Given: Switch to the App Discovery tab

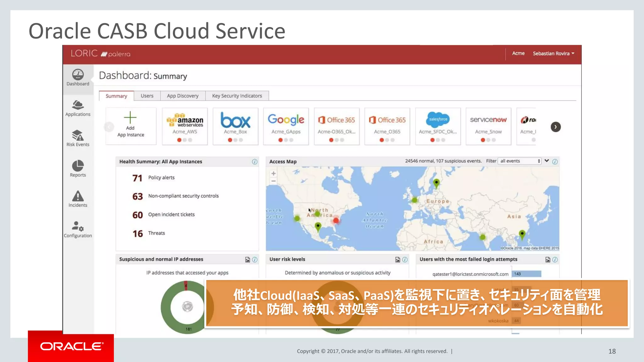Looking at the screenshot, I should (183, 96).
